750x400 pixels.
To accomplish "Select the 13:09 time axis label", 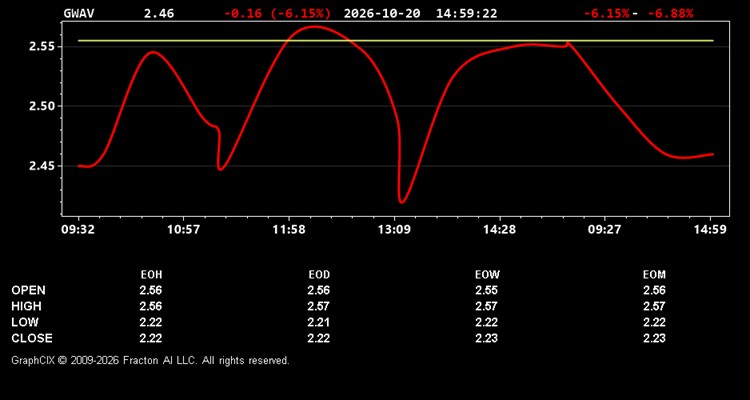I will [x=394, y=230].
